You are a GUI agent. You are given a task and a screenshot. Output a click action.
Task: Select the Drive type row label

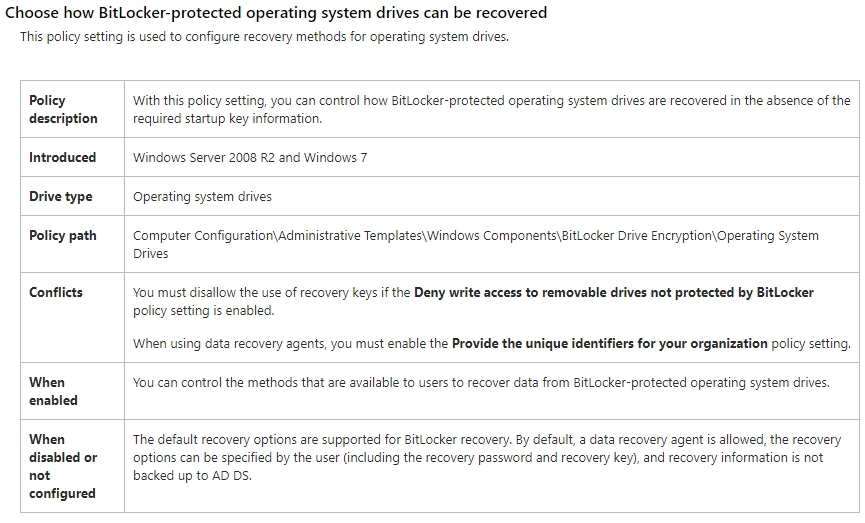pyautogui.click(x=61, y=196)
